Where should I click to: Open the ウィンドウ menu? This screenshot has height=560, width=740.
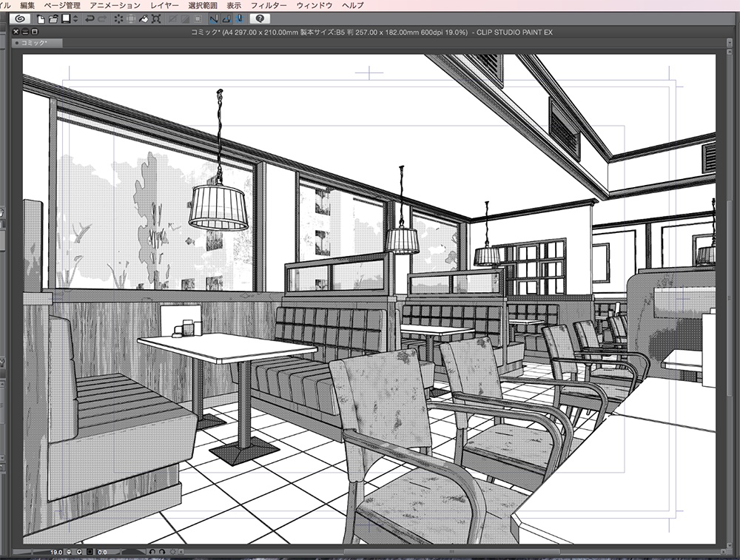click(314, 6)
